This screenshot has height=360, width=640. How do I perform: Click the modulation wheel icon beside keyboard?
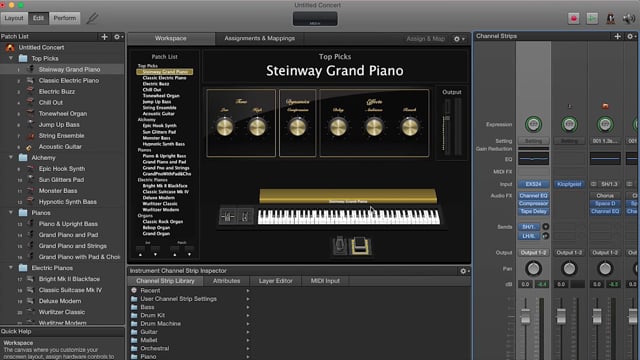coord(245,216)
